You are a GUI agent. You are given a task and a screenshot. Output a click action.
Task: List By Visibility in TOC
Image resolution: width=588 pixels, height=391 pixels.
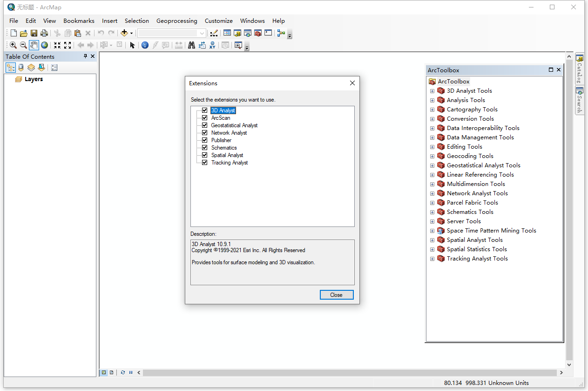31,68
